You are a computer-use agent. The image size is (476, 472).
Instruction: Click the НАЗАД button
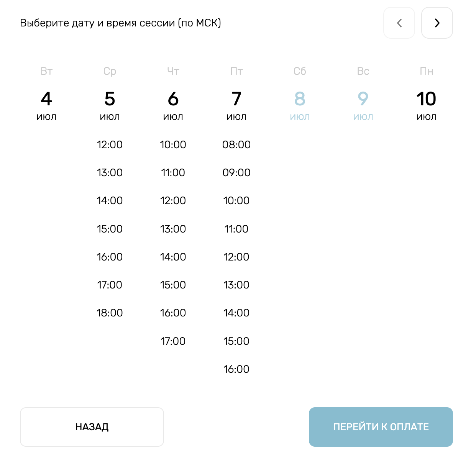[92, 427]
